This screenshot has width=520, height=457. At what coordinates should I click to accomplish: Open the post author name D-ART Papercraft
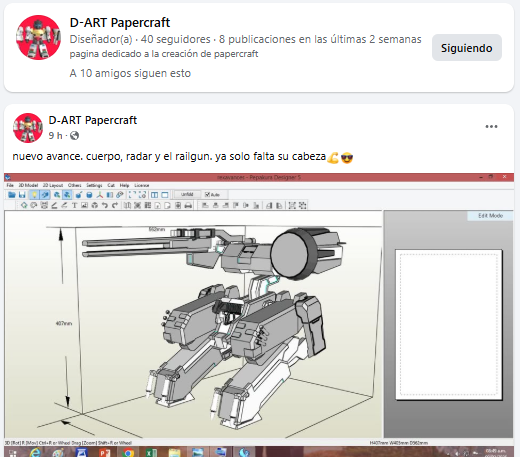point(93,120)
